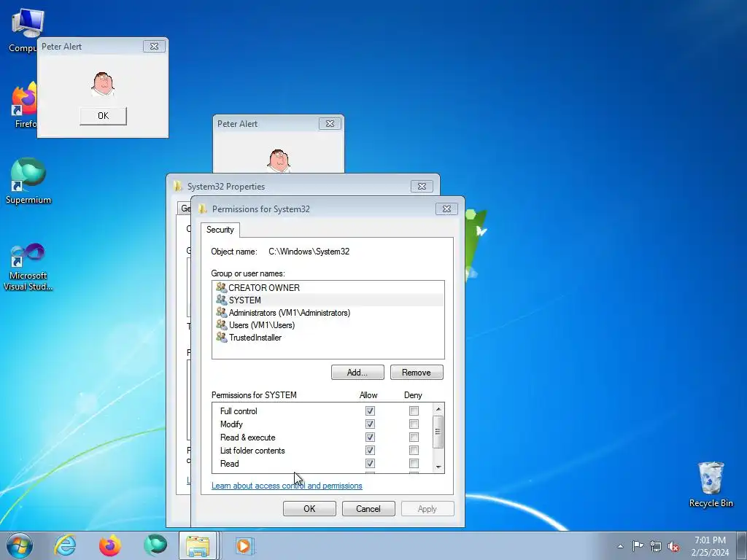Select SYSTEM in the group list

click(328, 300)
